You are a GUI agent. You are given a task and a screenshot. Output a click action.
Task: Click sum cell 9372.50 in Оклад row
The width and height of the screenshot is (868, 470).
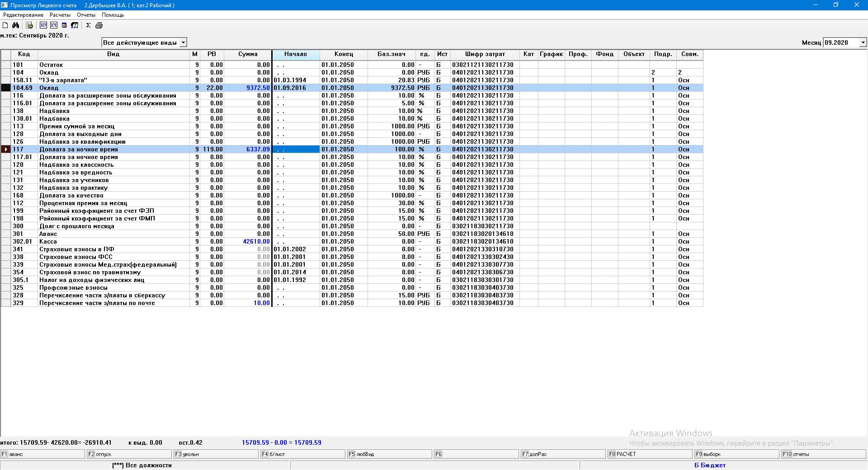(x=248, y=88)
